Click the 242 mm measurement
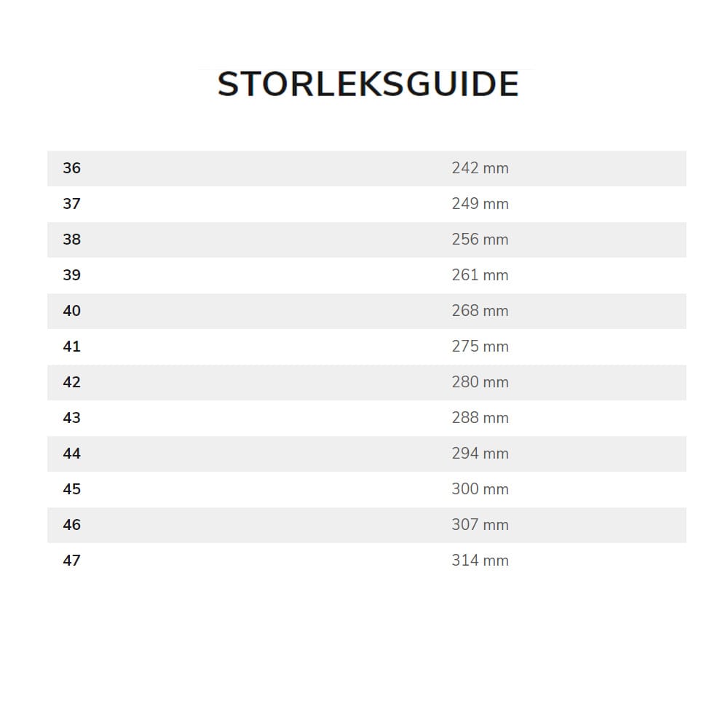 pyautogui.click(x=480, y=168)
